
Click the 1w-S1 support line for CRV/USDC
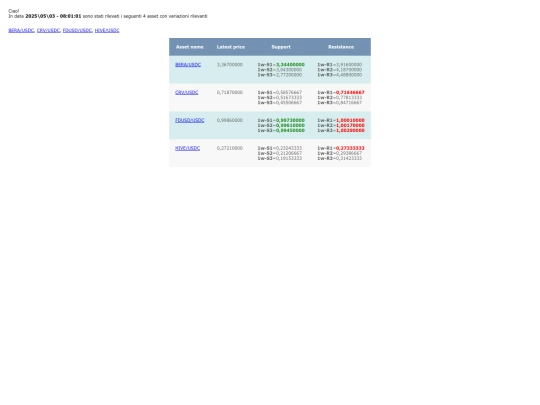click(280, 92)
